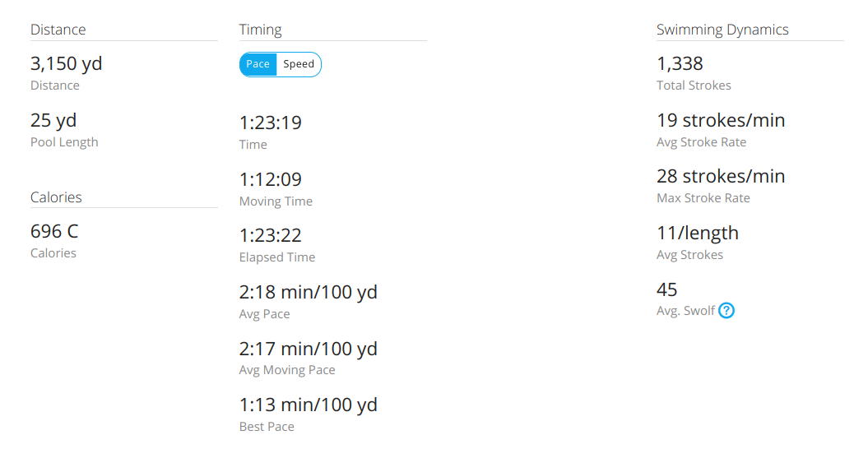Click the Distance section heading
The height and width of the screenshot is (472, 868).
(x=58, y=30)
